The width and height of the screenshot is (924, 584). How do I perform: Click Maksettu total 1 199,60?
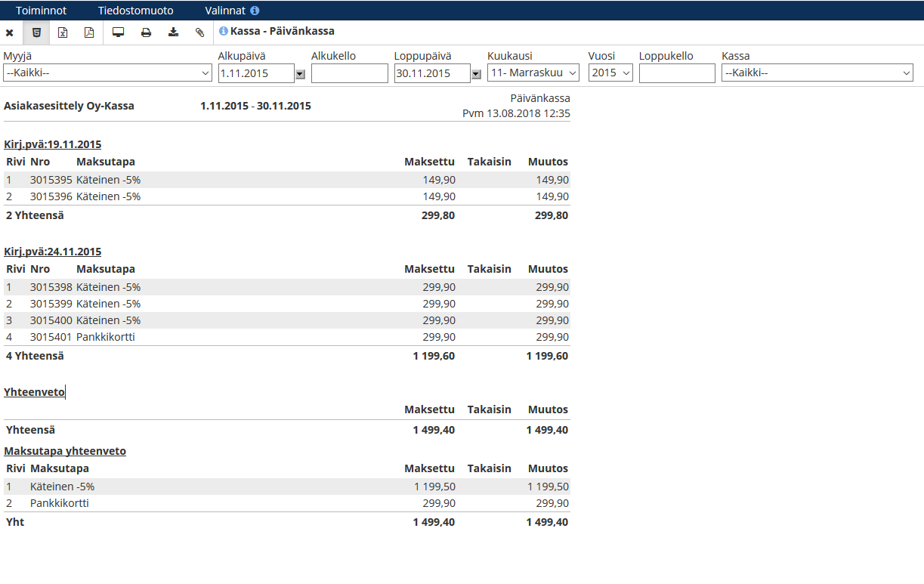click(x=434, y=356)
